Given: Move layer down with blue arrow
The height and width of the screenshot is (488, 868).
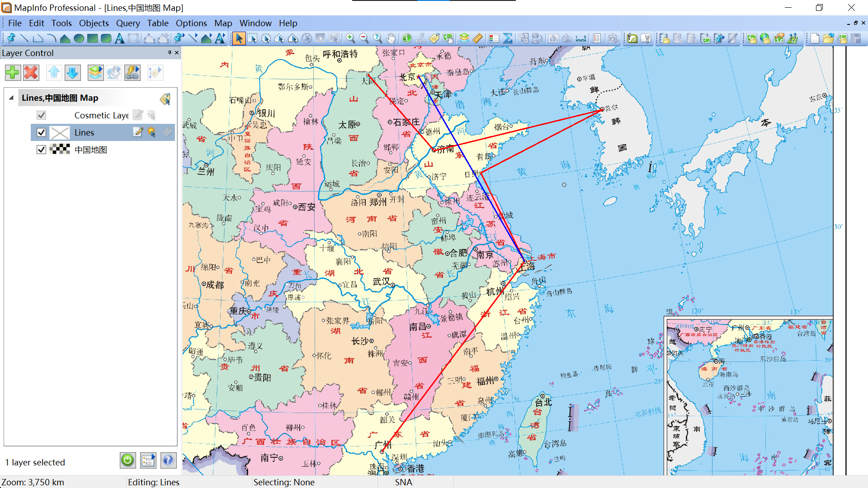Looking at the screenshot, I should tap(72, 72).
